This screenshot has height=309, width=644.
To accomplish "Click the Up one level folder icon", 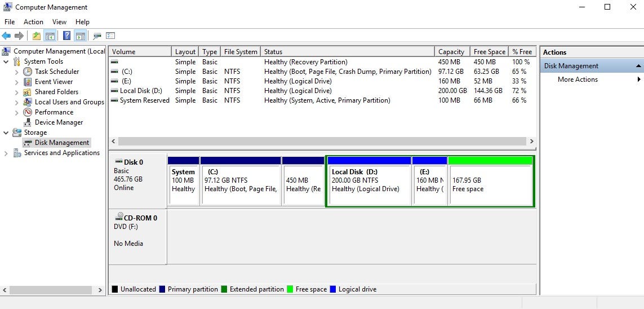I will pyautogui.click(x=37, y=36).
